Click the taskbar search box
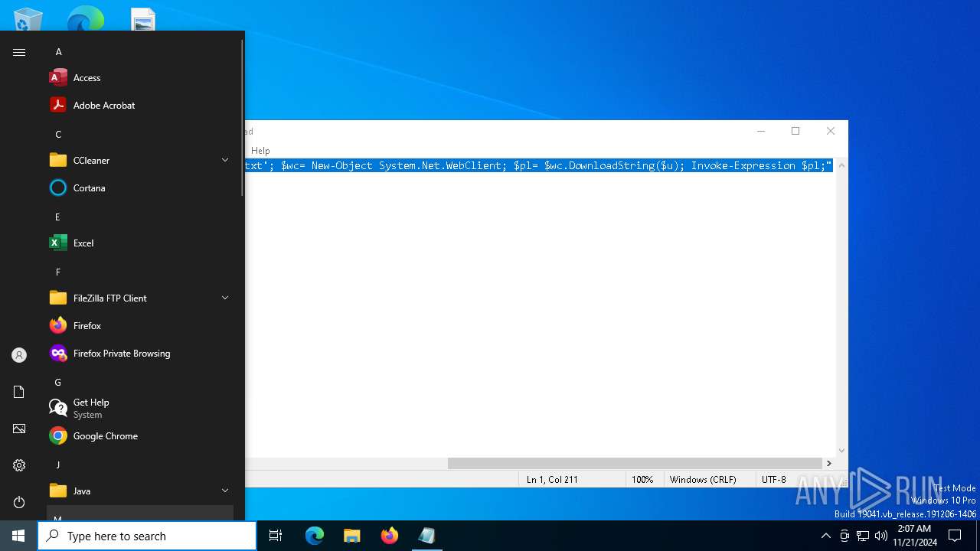Image resolution: width=980 pixels, height=551 pixels. point(147,536)
